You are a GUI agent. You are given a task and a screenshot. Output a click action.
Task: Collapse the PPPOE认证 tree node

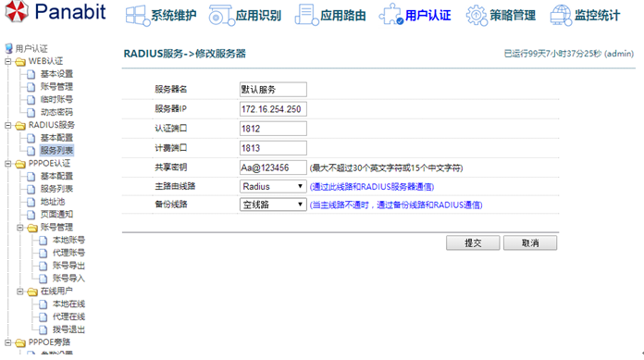[7, 164]
